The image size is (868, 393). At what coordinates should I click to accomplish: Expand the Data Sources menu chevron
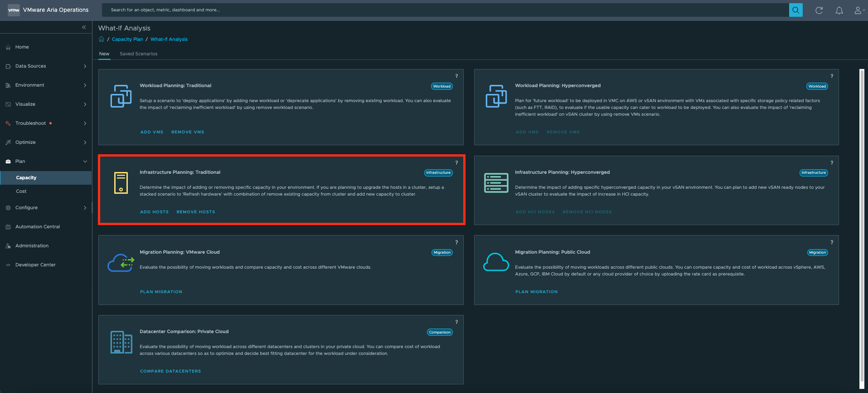pos(85,66)
